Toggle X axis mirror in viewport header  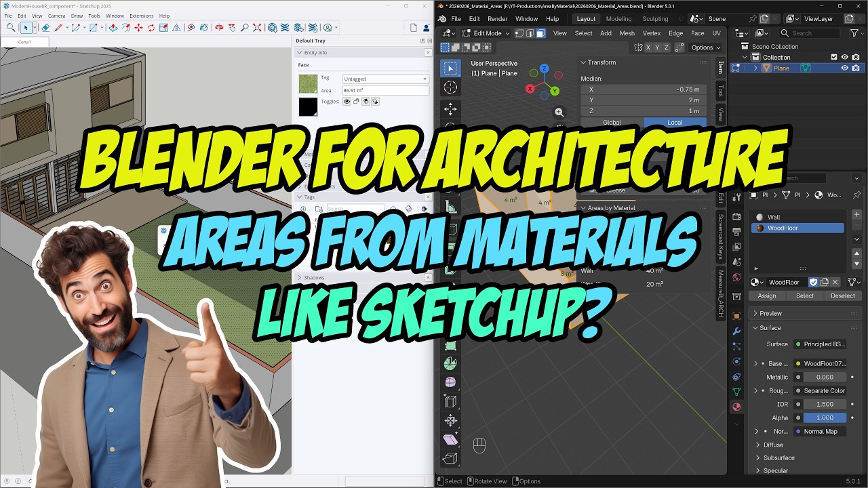coord(648,47)
